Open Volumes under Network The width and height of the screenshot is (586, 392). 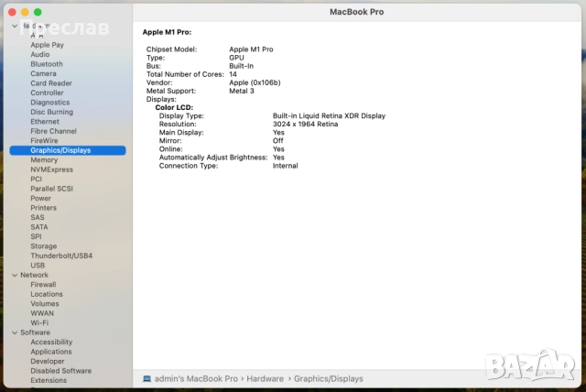[x=45, y=304]
